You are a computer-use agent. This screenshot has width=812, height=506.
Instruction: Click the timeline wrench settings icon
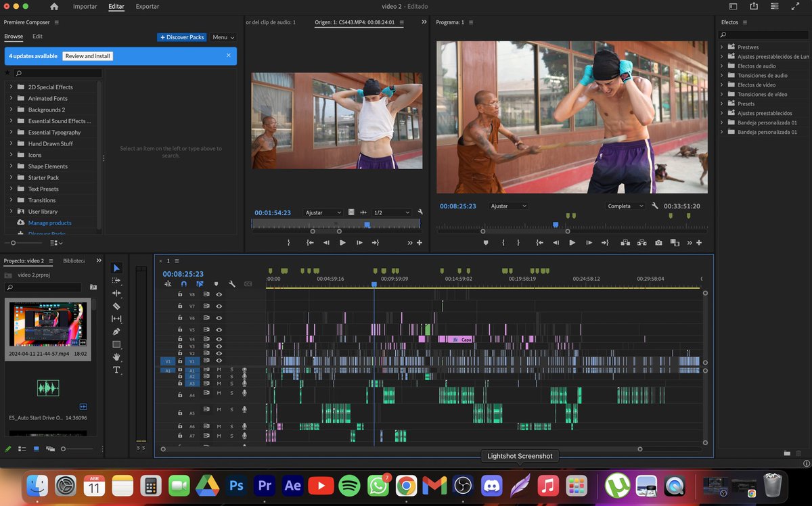click(x=232, y=284)
